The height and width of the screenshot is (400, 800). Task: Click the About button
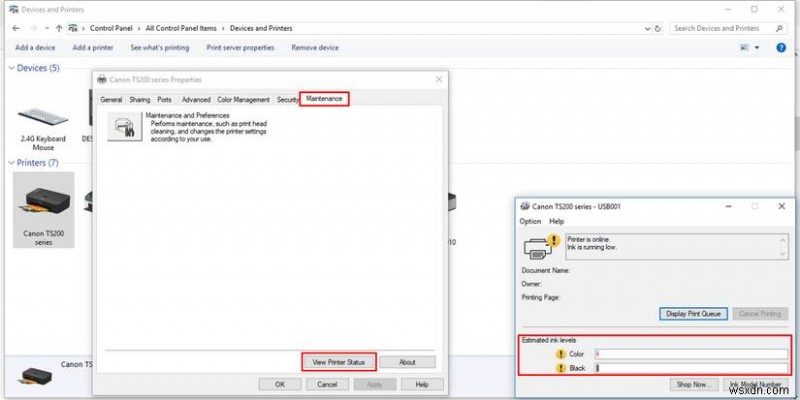(x=407, y=362)
